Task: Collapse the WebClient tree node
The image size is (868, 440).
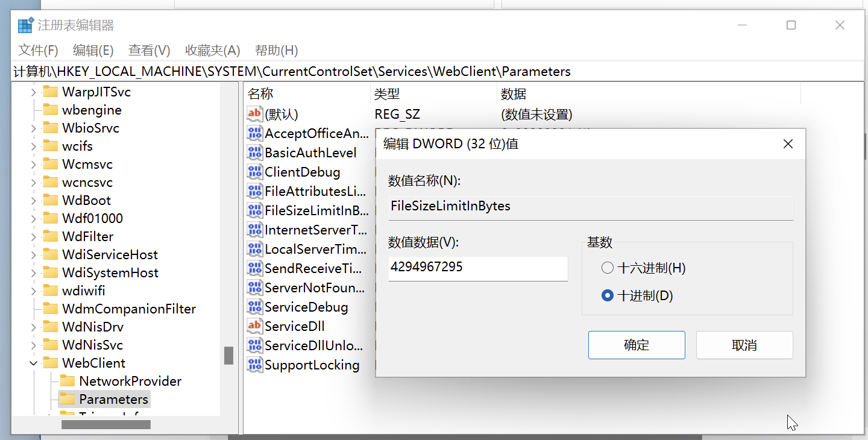Action: pos(33,363)
